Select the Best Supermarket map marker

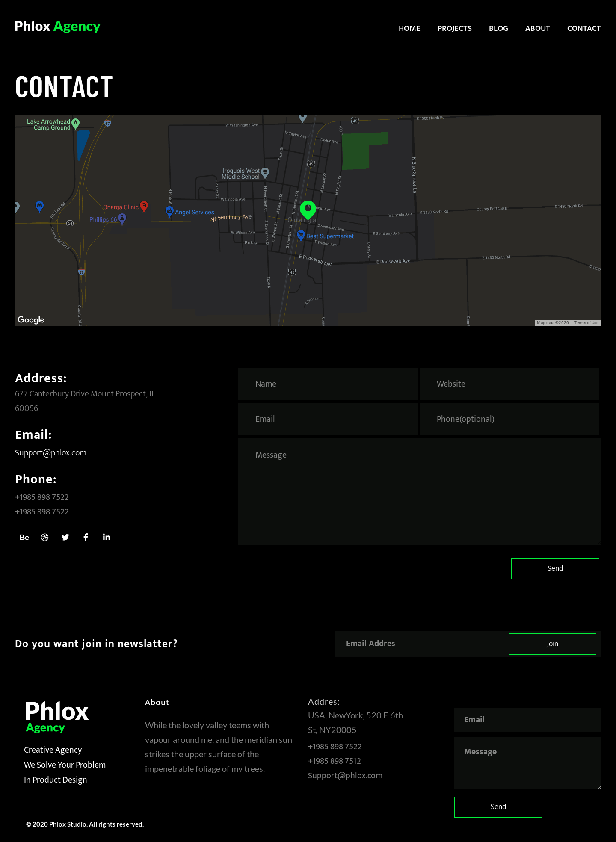[301, 236]
